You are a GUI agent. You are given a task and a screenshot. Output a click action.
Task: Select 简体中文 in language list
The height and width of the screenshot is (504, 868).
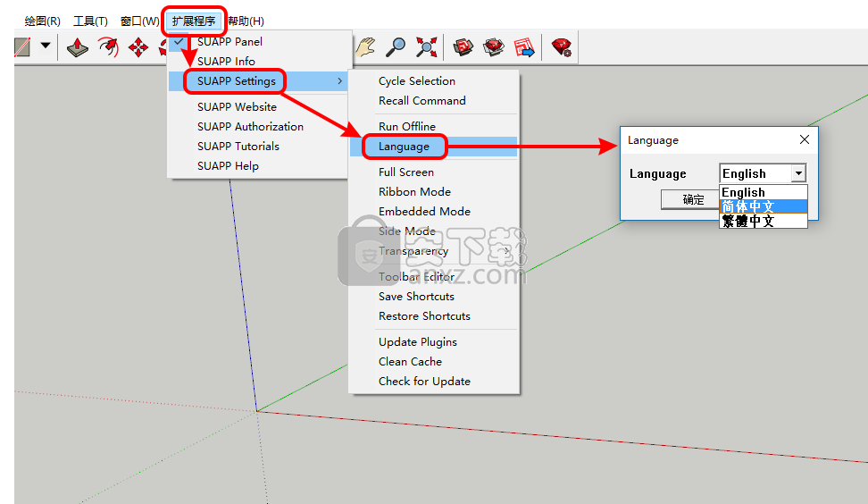(764, 206)
